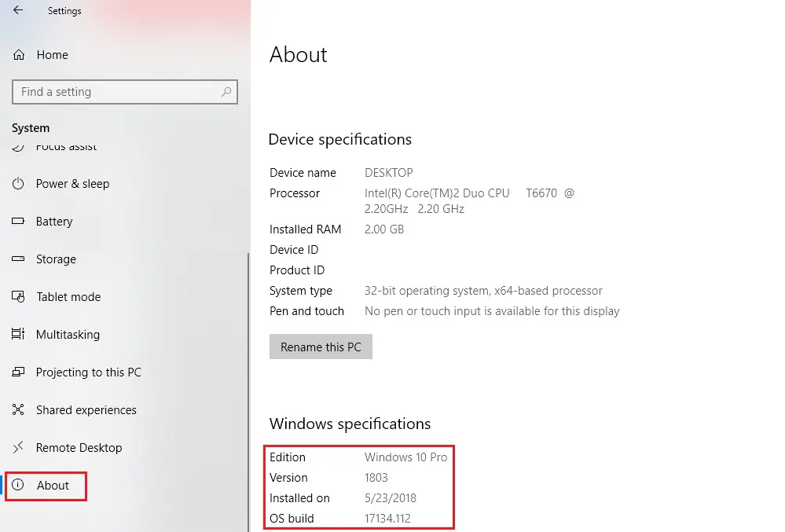Open the partially hidden Focus assist item

(66, 147)
